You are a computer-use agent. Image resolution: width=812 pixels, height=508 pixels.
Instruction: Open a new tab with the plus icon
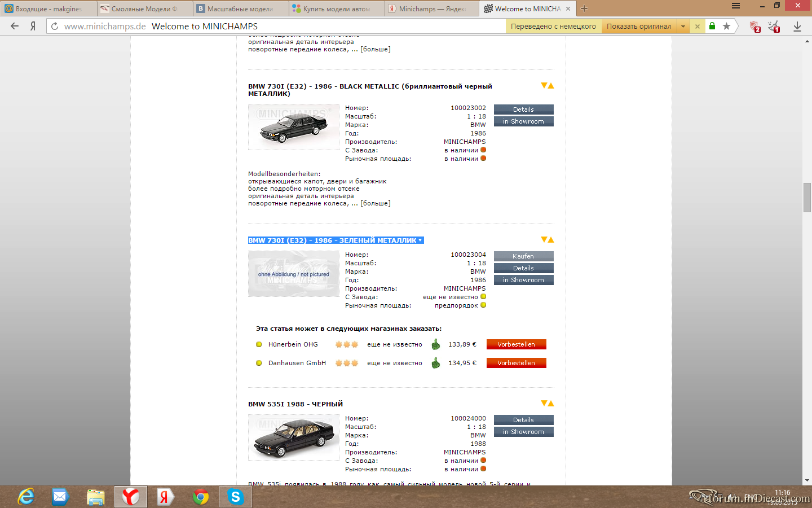pos(584,8)
